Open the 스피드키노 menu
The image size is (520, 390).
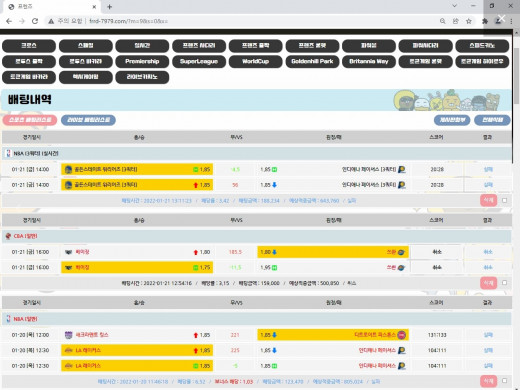(482, 46)
